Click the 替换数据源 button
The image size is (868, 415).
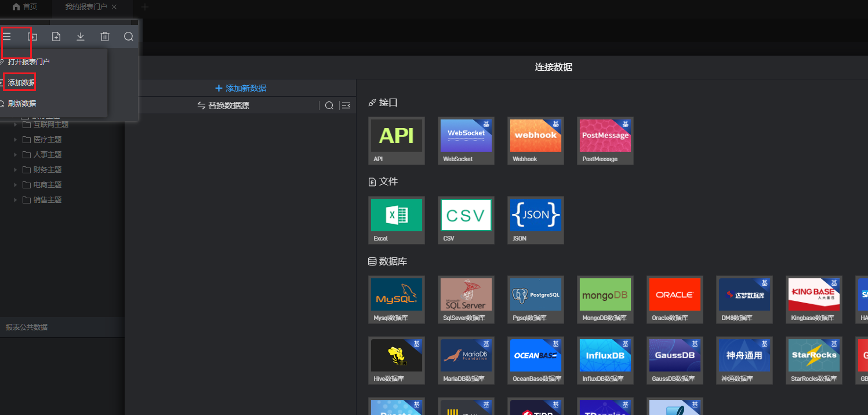pos(224,105)
